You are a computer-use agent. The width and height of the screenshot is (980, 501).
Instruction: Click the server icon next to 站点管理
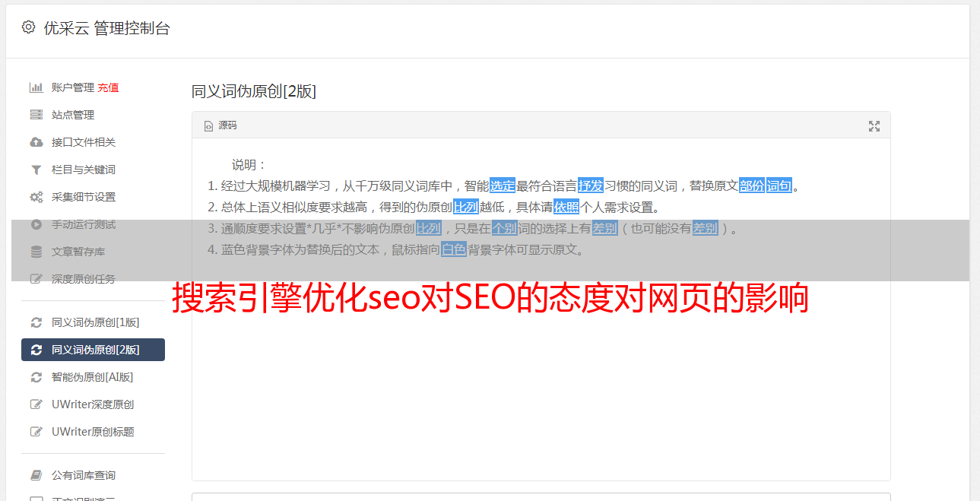(x=36, y=115)
